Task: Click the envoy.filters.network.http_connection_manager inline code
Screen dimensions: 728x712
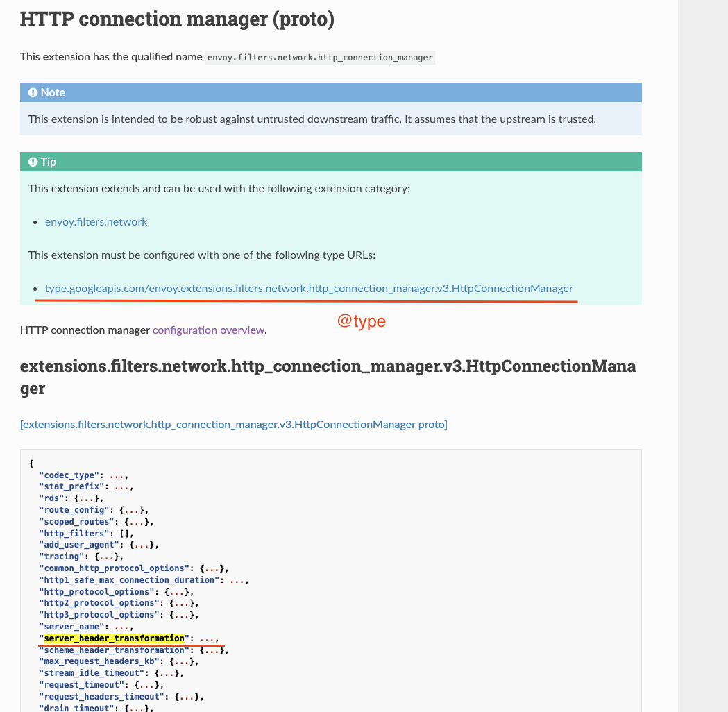Action: [x=320, y=58]
